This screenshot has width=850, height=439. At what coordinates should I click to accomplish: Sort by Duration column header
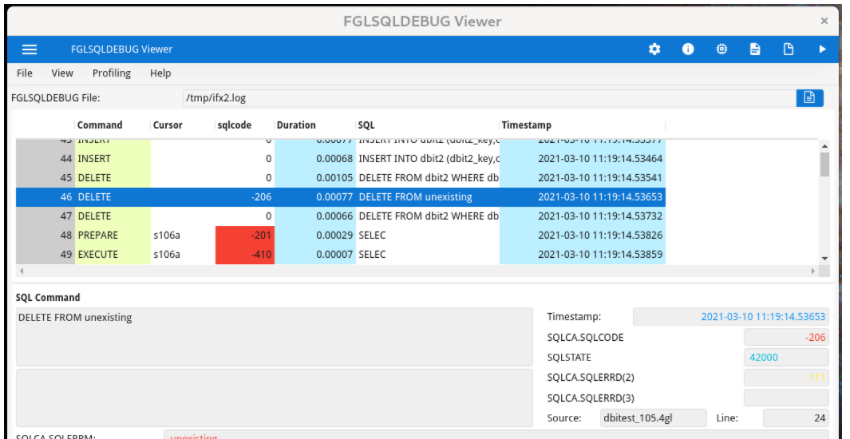314,125
